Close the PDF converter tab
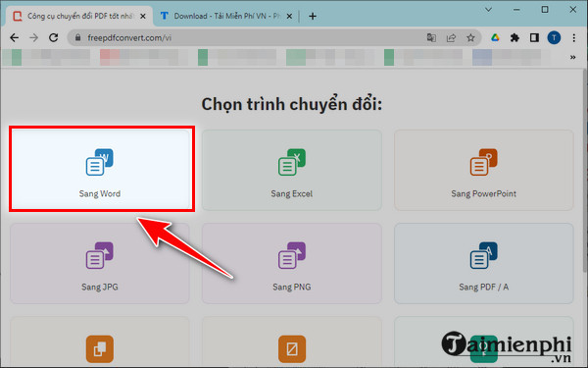The image size is (588, 368). [x=142, y=16]
